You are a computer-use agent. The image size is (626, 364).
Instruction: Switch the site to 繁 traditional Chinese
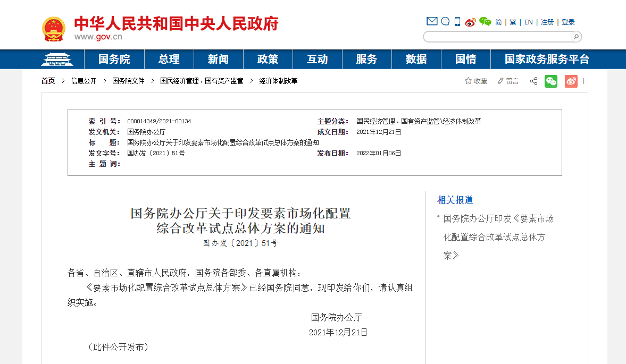coord(513,22)
